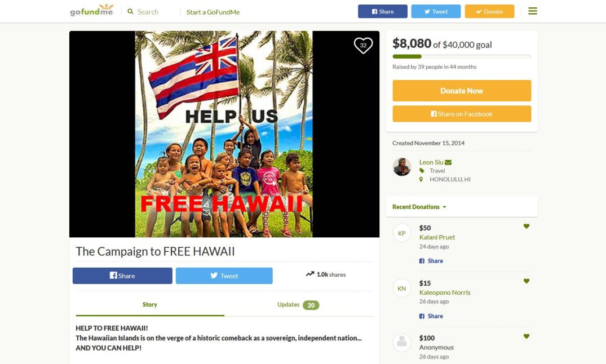This screenshot has width=606, height=364.
Task: Open the Start a GoFundMe link
Action: [213, 12]
